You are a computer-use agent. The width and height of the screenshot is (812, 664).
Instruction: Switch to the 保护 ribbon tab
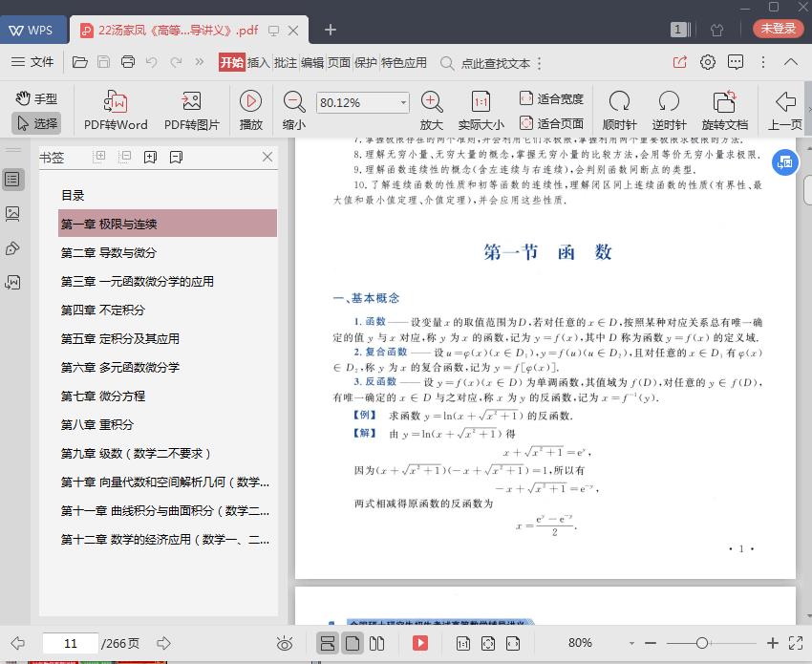[366, 63]
